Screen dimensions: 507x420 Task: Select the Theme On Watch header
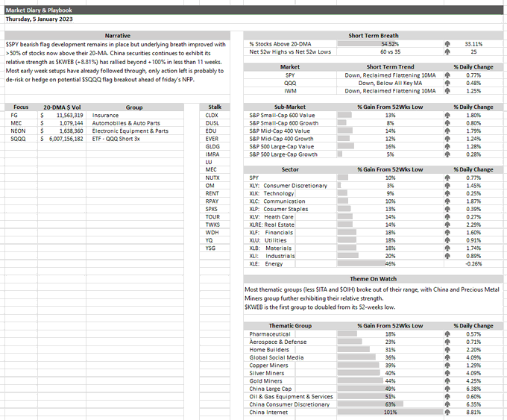[x=373, y=278]
